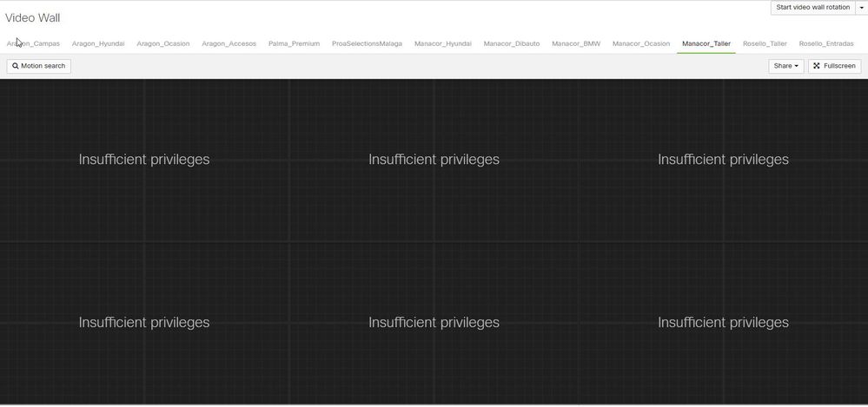Start video wall rotation
The image size is (868, 407).
coord(812,8)
